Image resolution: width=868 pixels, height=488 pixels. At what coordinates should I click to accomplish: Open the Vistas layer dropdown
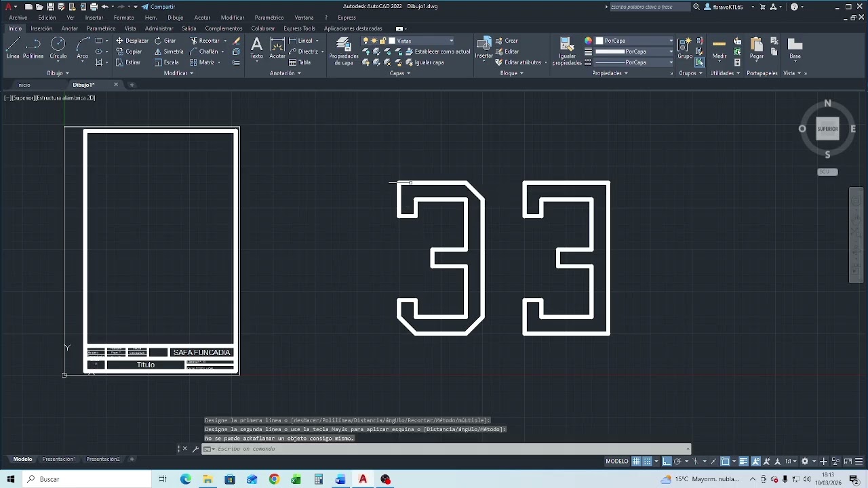tap(451, 41)
